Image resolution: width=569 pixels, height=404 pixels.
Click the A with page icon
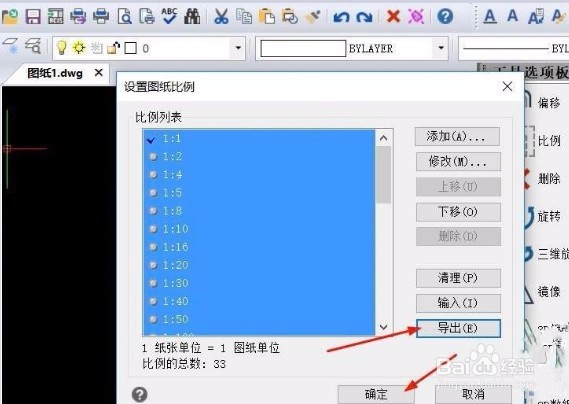(536, 16)
